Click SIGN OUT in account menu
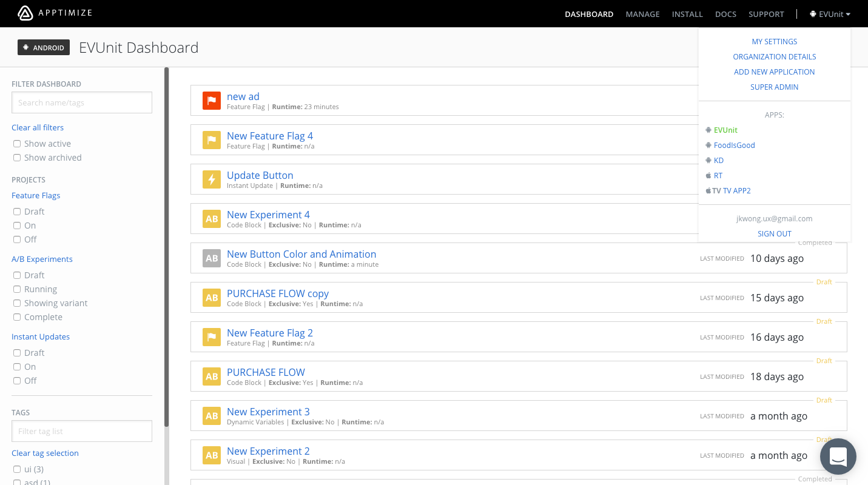This screenshot has width=868, height=485. (775, 234)
